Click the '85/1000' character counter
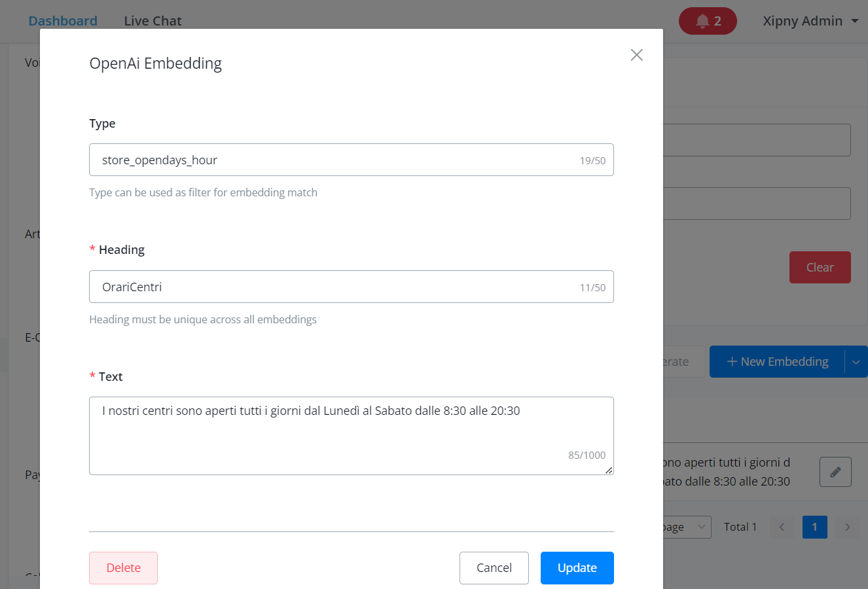The image size is (868, 589). (x=587, y=455)
